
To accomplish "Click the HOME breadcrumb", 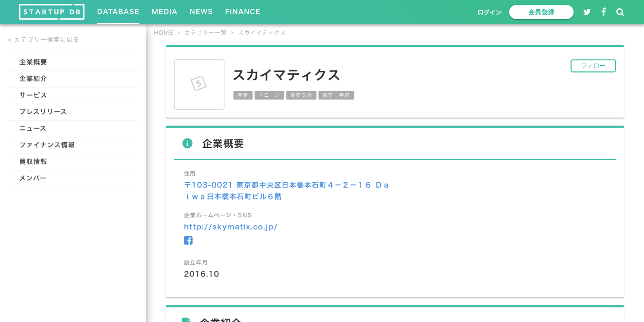I will coord(163,33).
